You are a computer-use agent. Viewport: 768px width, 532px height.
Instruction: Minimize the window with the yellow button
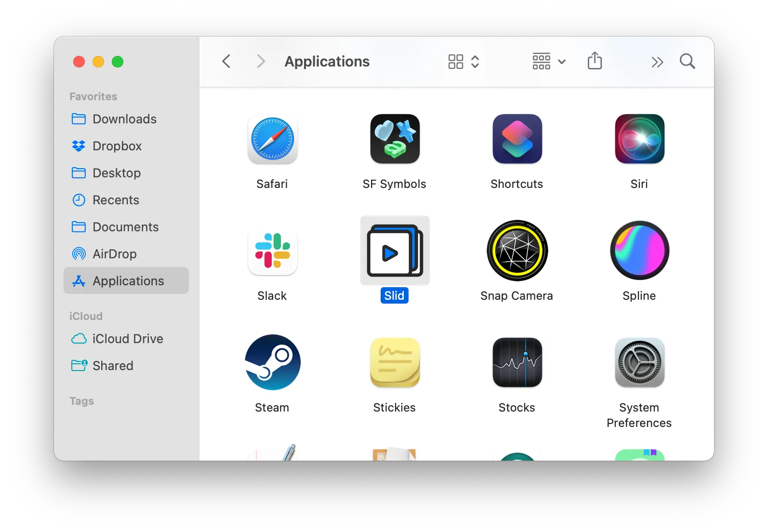(x=98, y=62)
